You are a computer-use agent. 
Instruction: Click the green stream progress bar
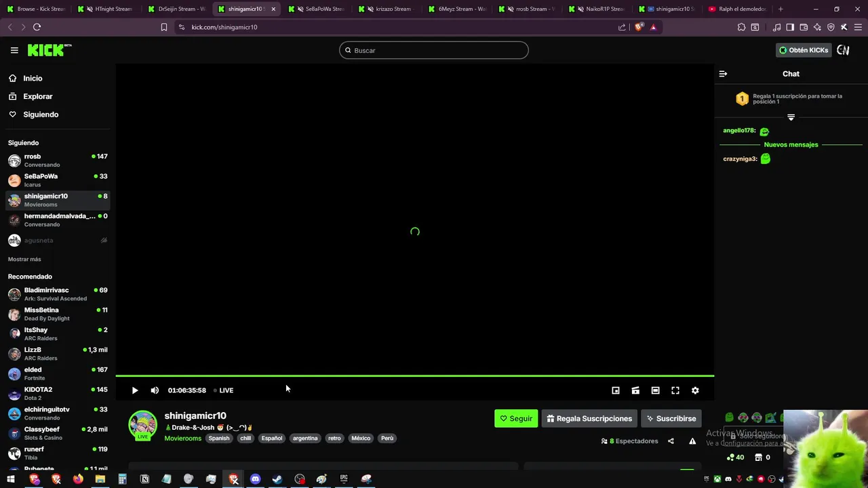click(x=414, y=375)
